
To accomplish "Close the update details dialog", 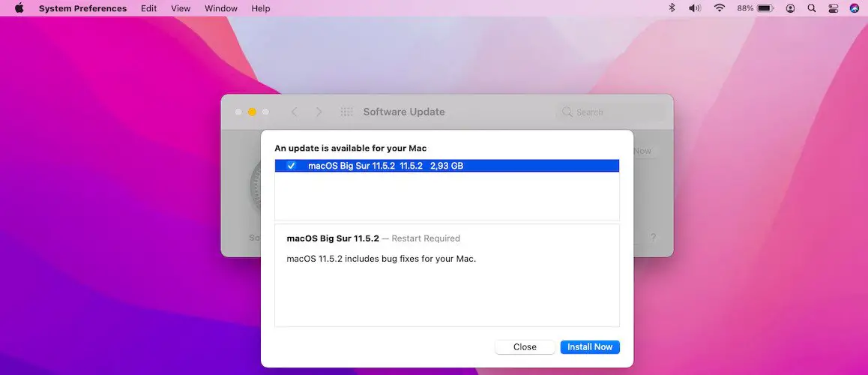I will pos(525,347).
